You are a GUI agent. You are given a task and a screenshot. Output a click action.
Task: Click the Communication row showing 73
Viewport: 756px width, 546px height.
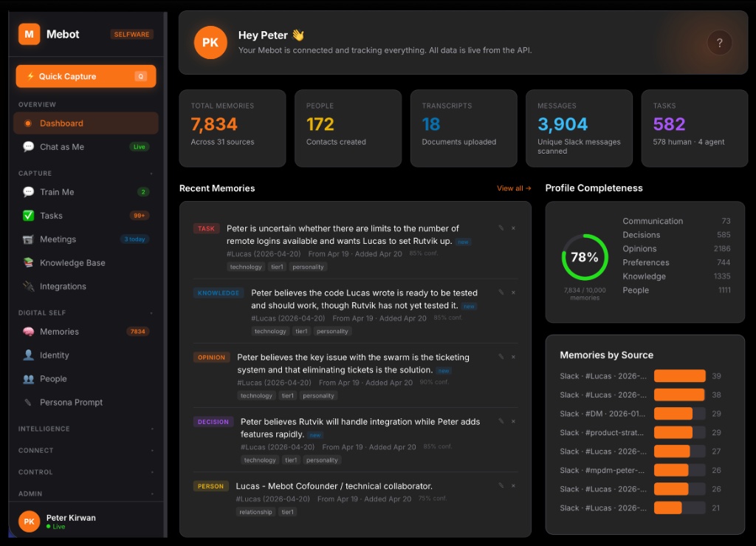pyautogui.click(x=676, y=221)
